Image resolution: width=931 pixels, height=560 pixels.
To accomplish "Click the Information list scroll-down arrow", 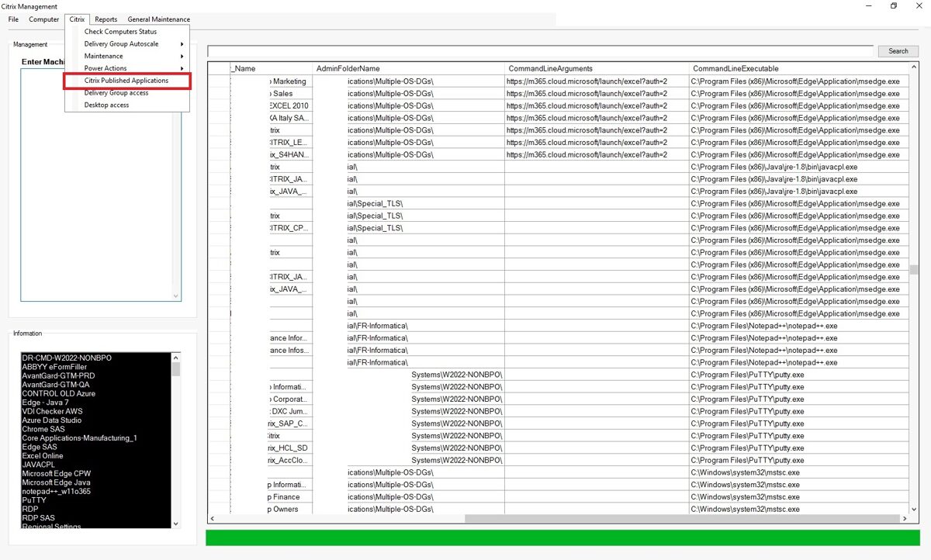I will (175, 524).
